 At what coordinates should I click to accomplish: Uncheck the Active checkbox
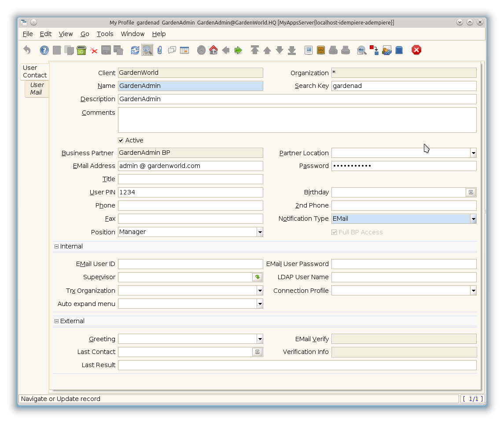click(x=121, y=140)
